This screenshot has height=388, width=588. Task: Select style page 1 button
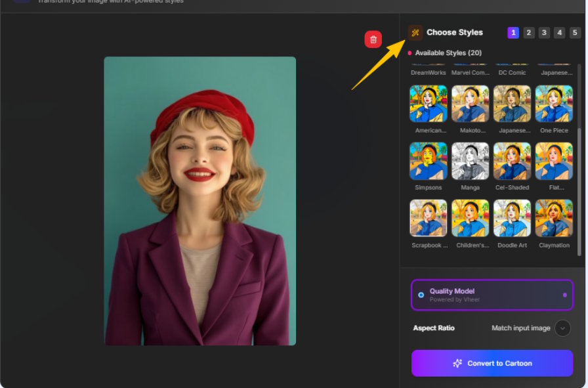[x=513, y=33]
